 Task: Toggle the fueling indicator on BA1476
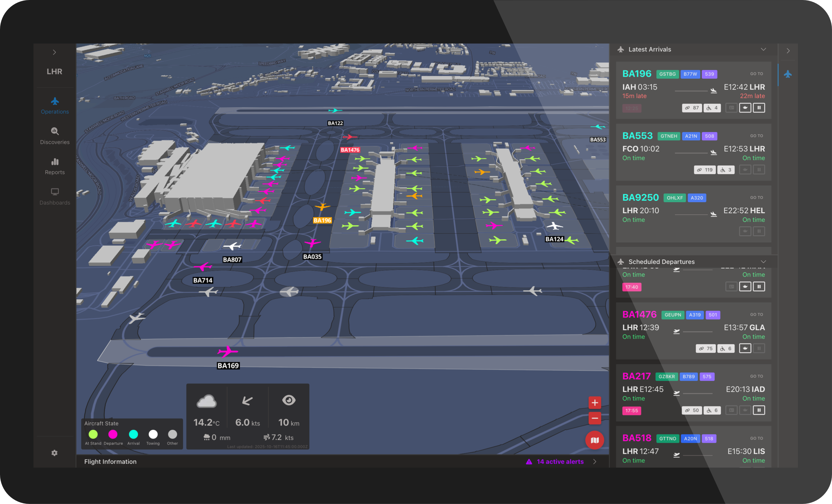point(745,348)
